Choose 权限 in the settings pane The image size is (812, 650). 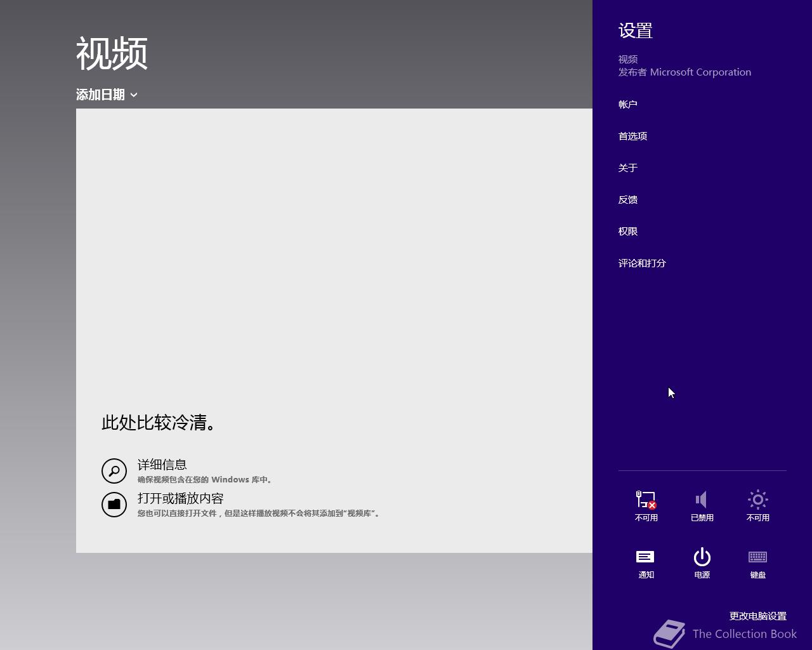tap(628, 231)
